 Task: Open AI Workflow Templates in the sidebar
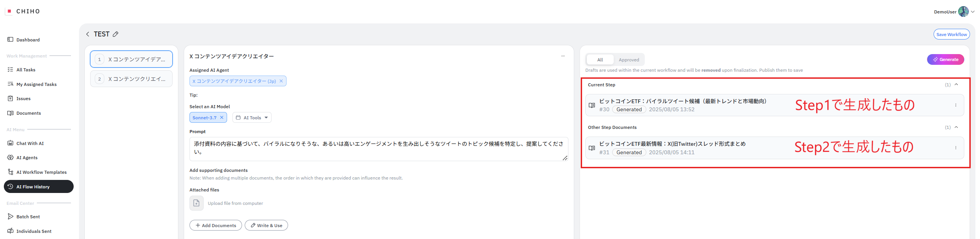coord(41,172)
